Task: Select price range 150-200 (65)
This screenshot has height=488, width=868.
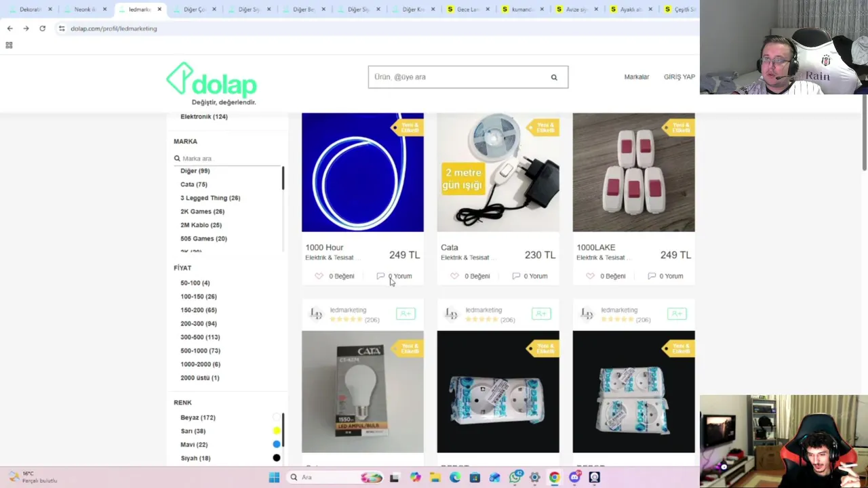Action: point(199,310)
